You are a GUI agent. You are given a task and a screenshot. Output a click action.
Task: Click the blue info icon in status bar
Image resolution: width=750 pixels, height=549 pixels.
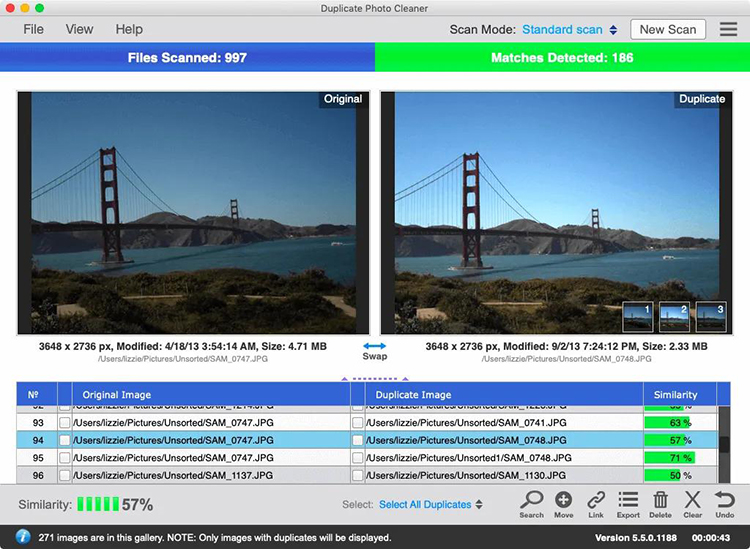point(22,537)
